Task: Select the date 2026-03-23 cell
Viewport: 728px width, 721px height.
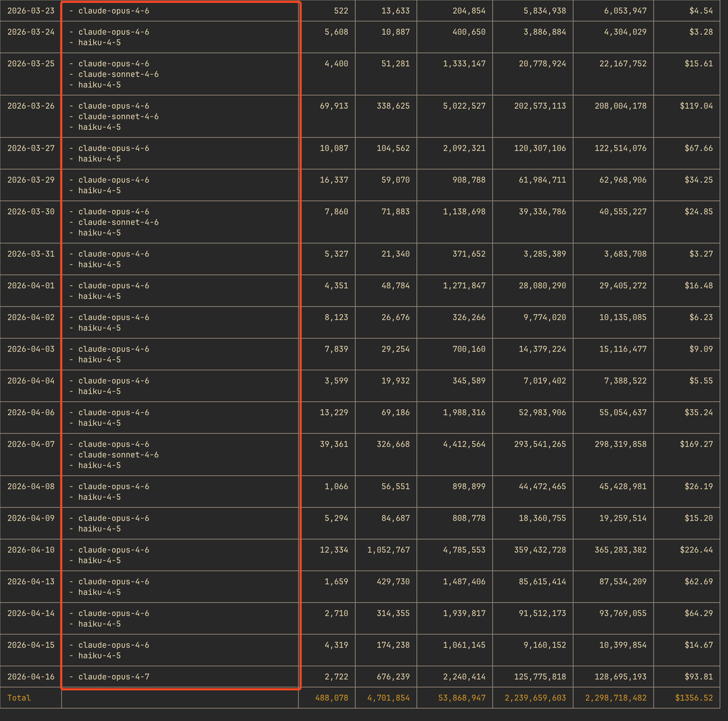Action: [x=30, y=11]
